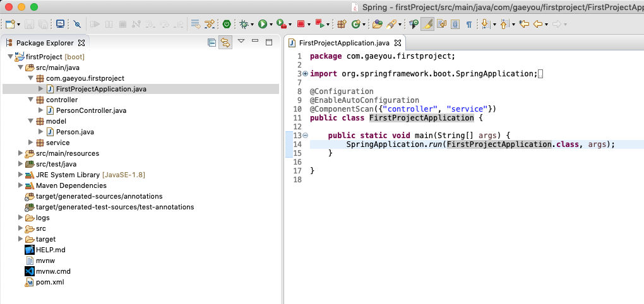Open the New wizard dropdown arrow

tap(18, 25)
